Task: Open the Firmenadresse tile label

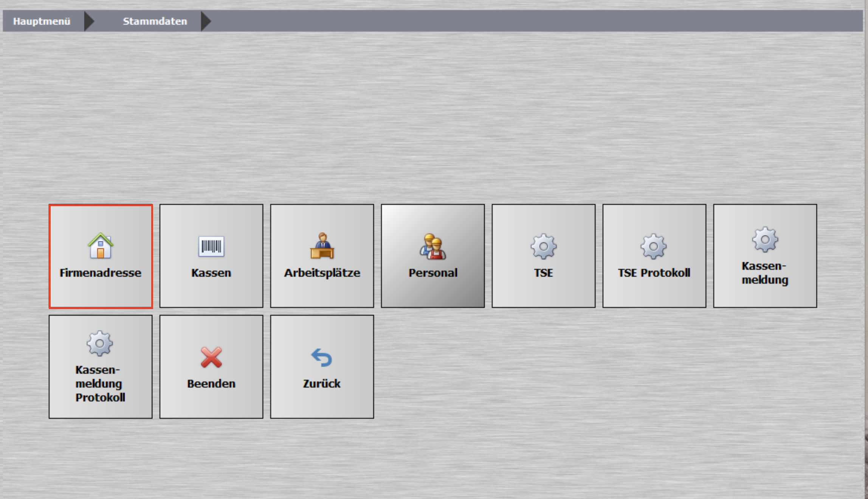Action: click(x=100, y=273)
